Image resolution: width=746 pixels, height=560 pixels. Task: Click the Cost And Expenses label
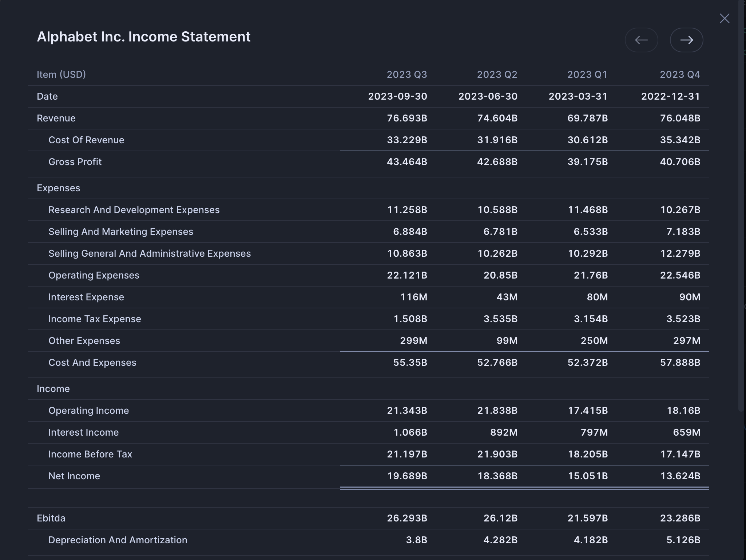pyautogui.click(x=92, y=363)
